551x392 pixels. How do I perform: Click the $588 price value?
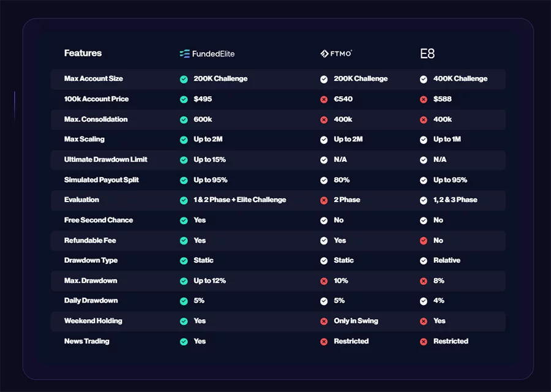(443, 99)
